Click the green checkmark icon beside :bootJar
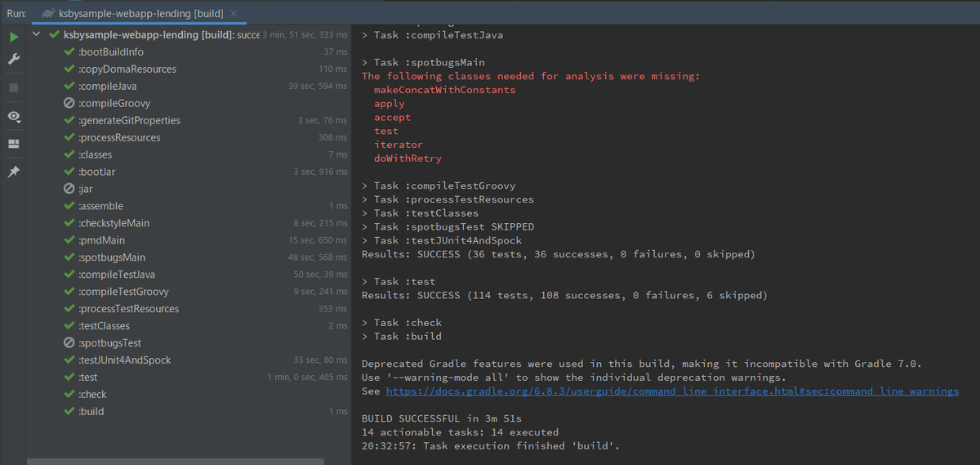980x465 pixels. pyautogui.click(x=69, y=172)
